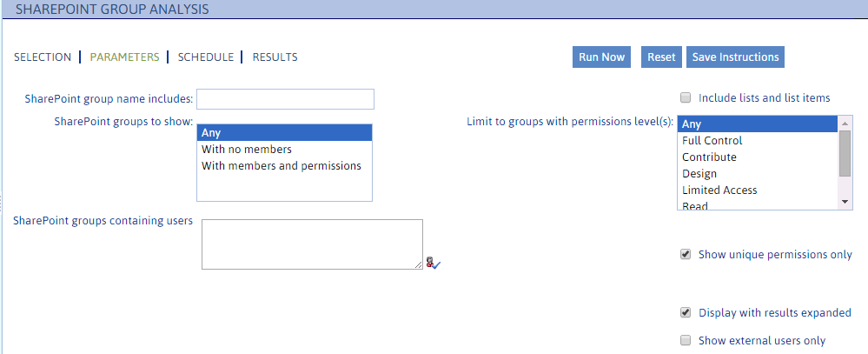This screenshot has height=354, width=868.
Task: Click the groups containing users box
Action: [x=312, y=244]
